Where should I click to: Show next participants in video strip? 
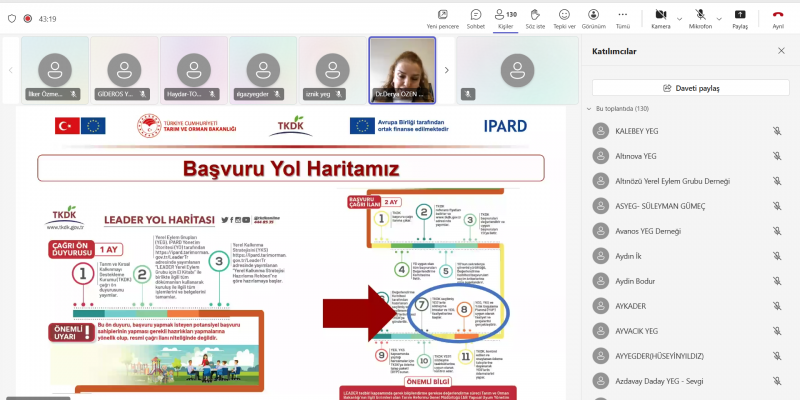tap(446, 70)
